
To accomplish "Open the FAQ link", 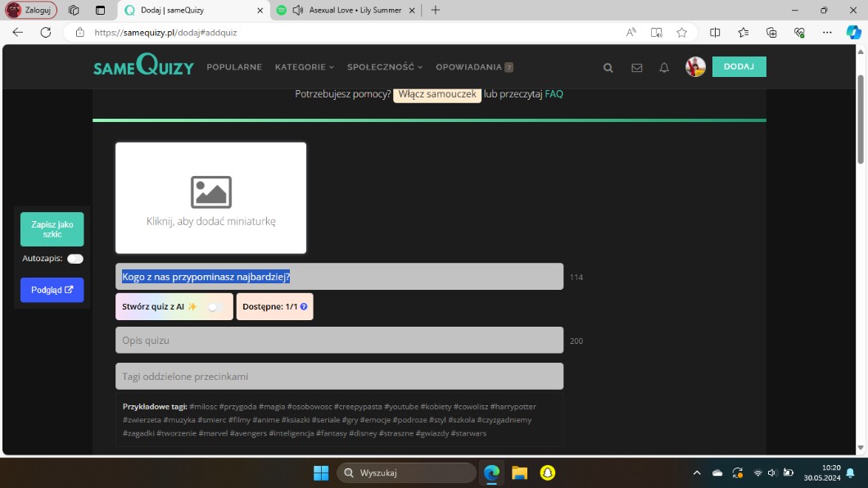I will 554,94.
